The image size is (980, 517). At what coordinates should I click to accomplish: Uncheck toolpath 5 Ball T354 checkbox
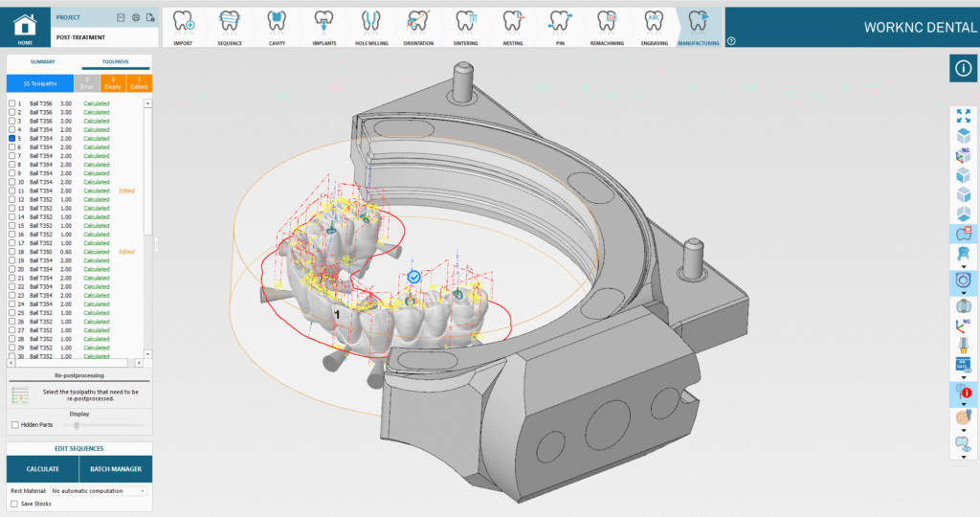[x=11, y=138]
